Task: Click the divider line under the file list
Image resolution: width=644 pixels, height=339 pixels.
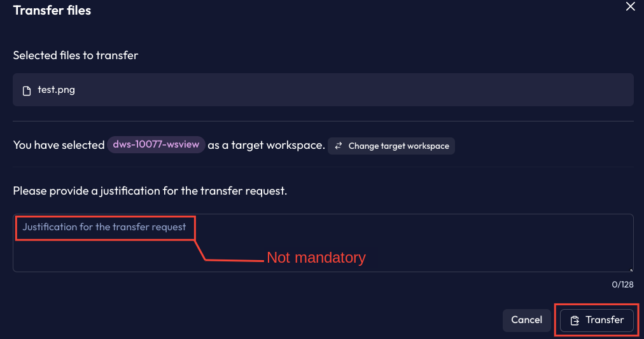Action: tap(323, 121)
